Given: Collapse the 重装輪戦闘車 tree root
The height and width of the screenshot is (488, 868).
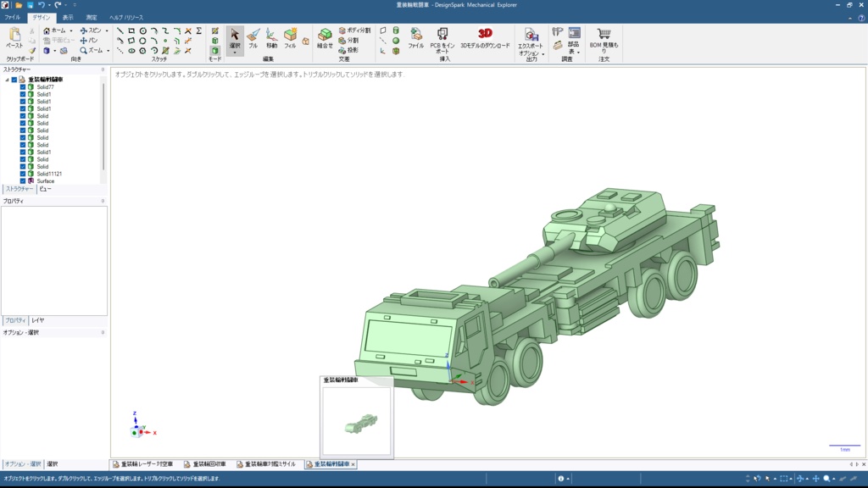Looking at the screenshot, I should point(7,80).
